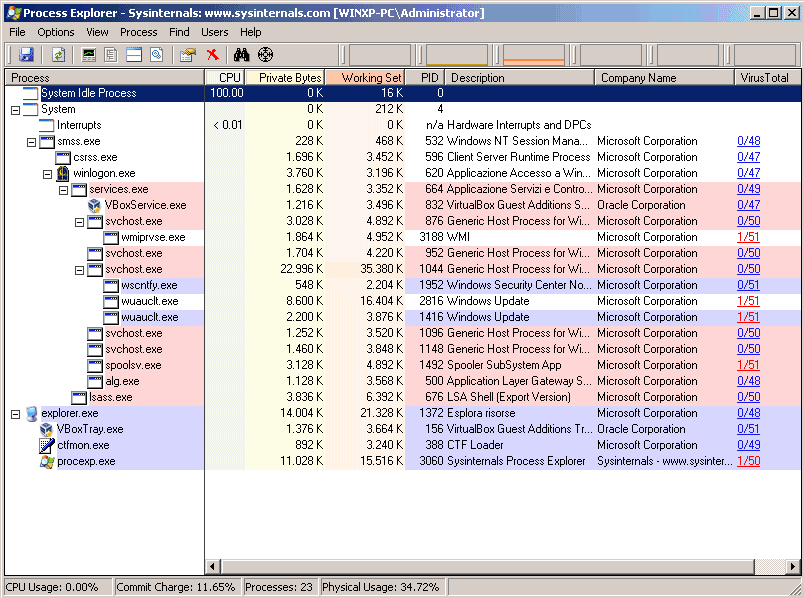
Task: Open the Help menu
Action: click(x=250, y=32)
